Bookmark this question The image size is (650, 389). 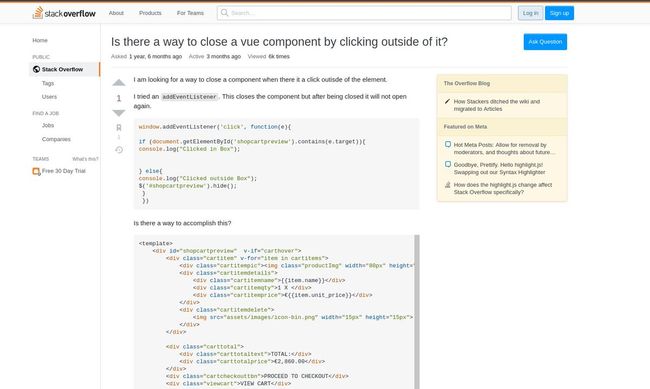click(x=119, y=127)
